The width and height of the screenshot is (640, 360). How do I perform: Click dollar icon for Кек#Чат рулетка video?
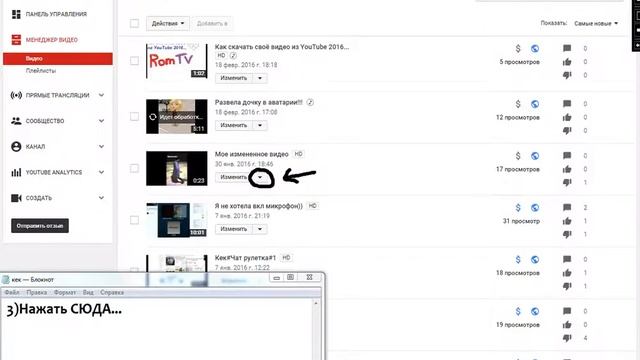[518, 260]
